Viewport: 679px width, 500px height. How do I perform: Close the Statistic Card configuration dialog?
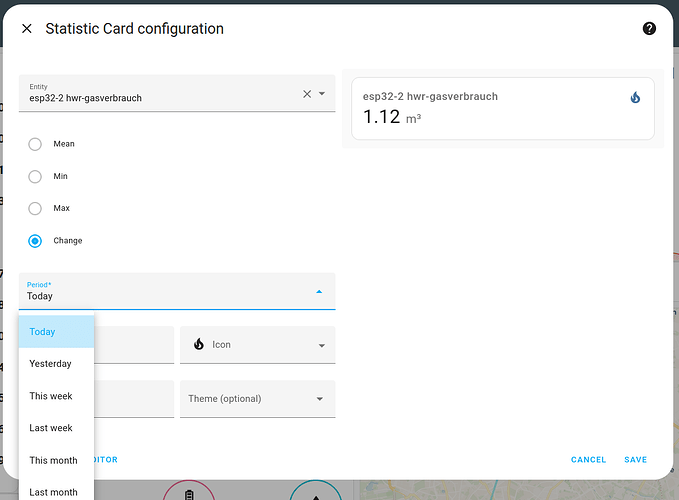[x=27, y=29]
